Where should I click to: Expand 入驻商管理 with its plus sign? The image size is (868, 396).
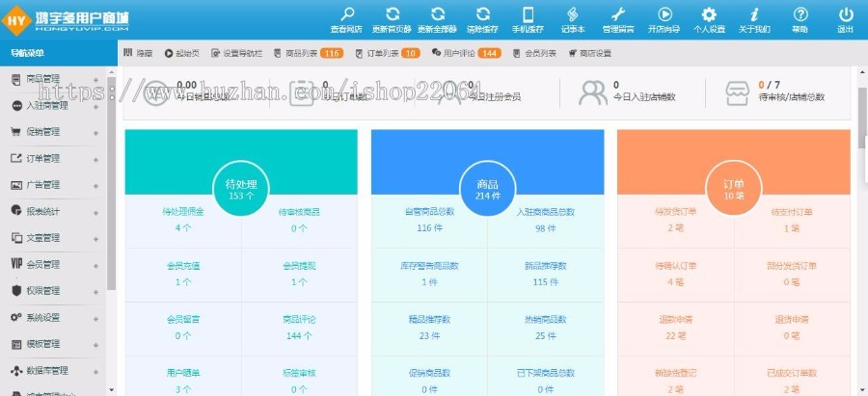point(95,106)
